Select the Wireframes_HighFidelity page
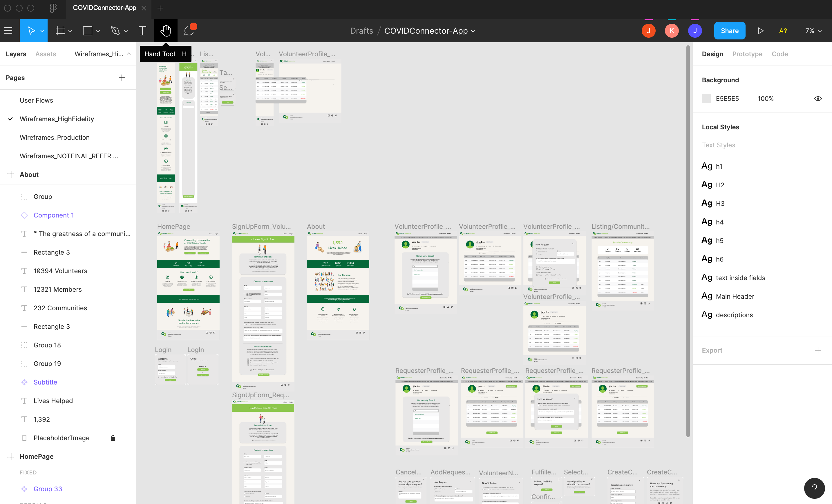This screenshot has width=832, height=504. (57, 119)
